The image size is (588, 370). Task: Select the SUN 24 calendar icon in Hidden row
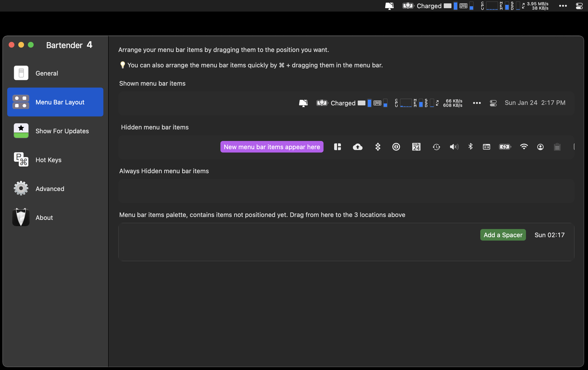point(416,147)
